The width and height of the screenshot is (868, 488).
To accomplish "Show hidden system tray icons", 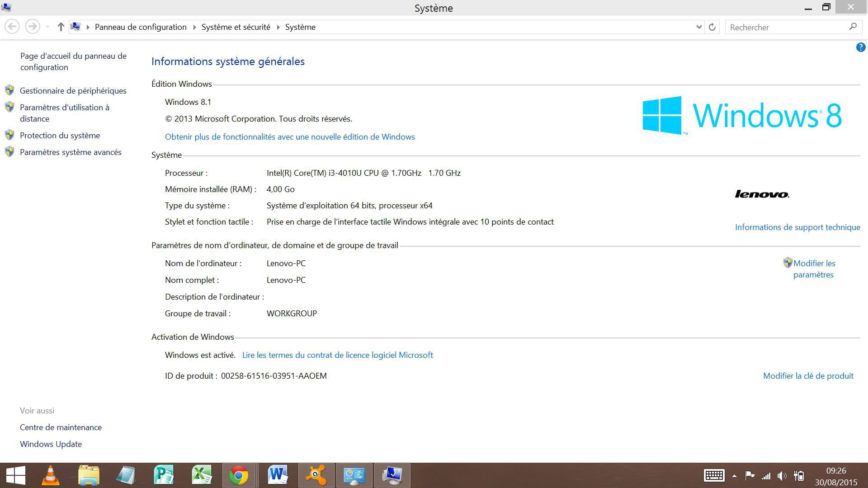I will click(x=734, y=476).
